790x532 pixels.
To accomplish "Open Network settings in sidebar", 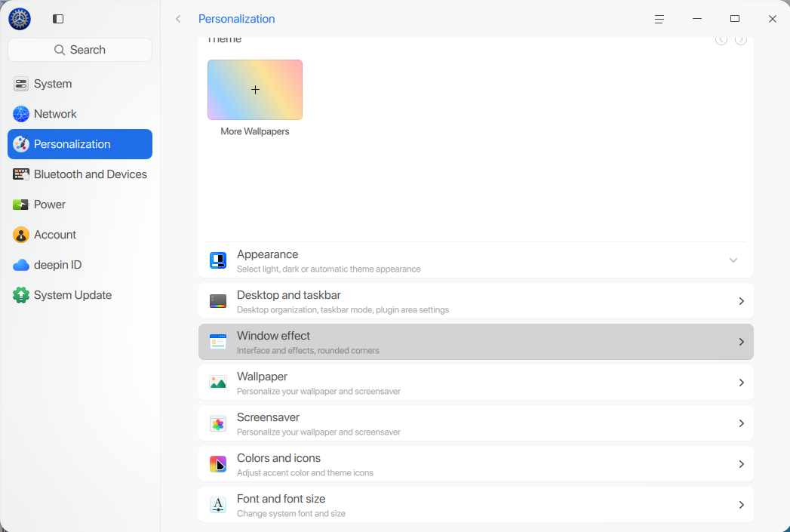I will [80, 114].
